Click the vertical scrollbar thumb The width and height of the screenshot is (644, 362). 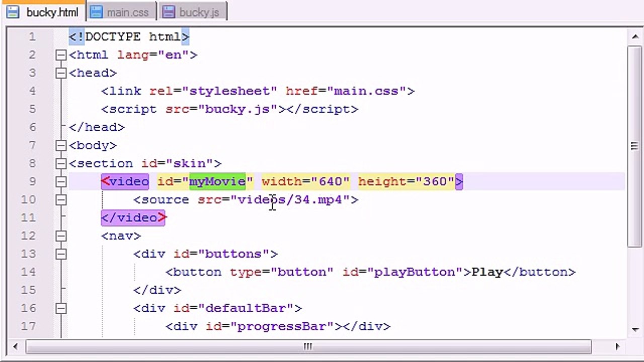[x=633, y=146]
